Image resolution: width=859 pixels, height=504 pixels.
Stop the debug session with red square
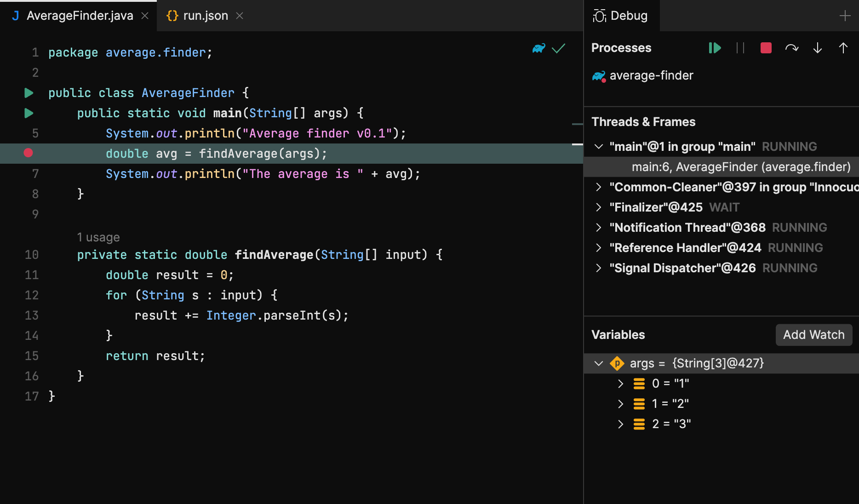[766, 48]
